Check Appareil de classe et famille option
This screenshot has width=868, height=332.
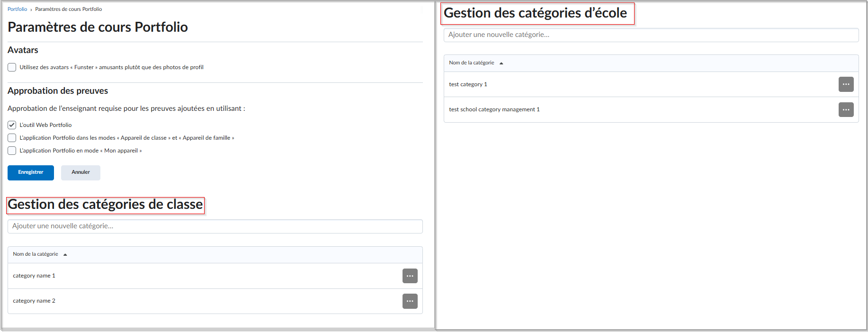click(12, 138)
